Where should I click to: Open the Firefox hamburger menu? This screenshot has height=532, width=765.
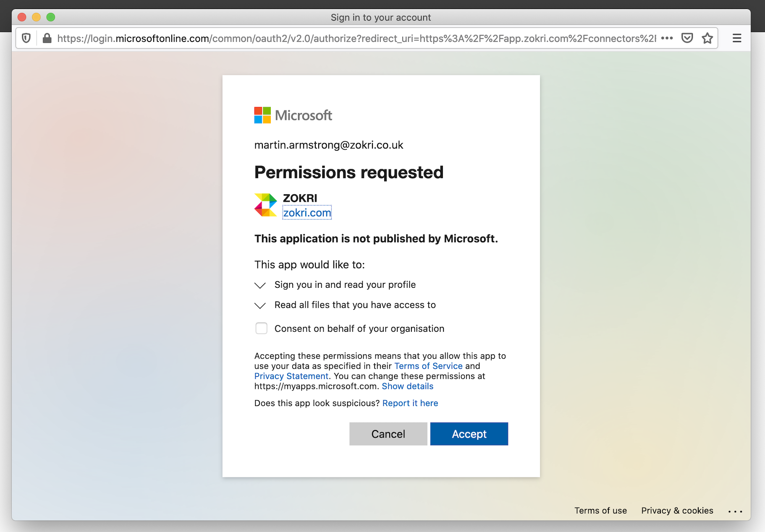(737, 38)
